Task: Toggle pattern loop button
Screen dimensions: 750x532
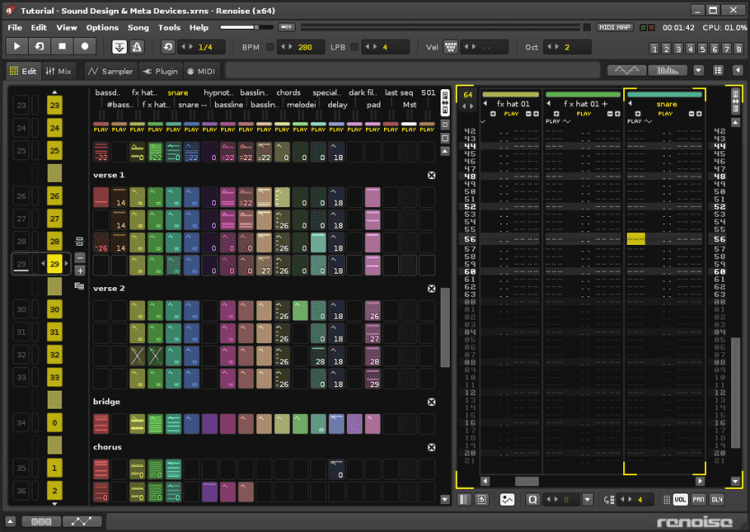Action: [39, 46]
